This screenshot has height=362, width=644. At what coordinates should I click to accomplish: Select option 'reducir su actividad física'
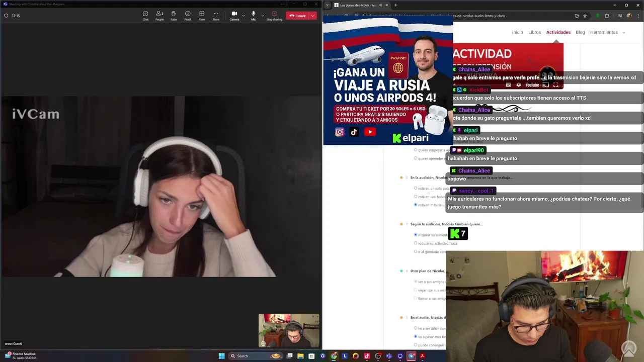416,243
